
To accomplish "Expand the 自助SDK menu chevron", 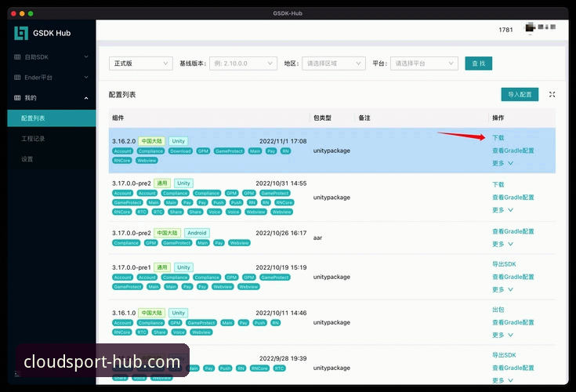I will tap(86, 57).
